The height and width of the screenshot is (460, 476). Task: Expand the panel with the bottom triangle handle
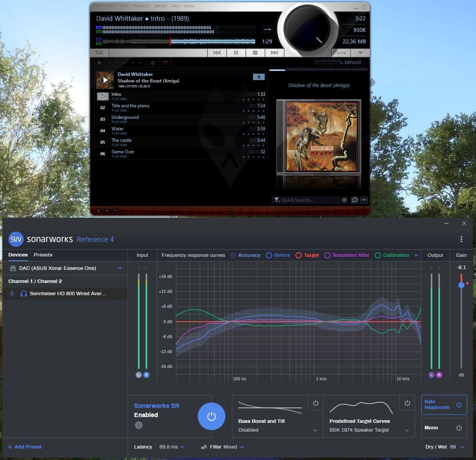point(230,211)
